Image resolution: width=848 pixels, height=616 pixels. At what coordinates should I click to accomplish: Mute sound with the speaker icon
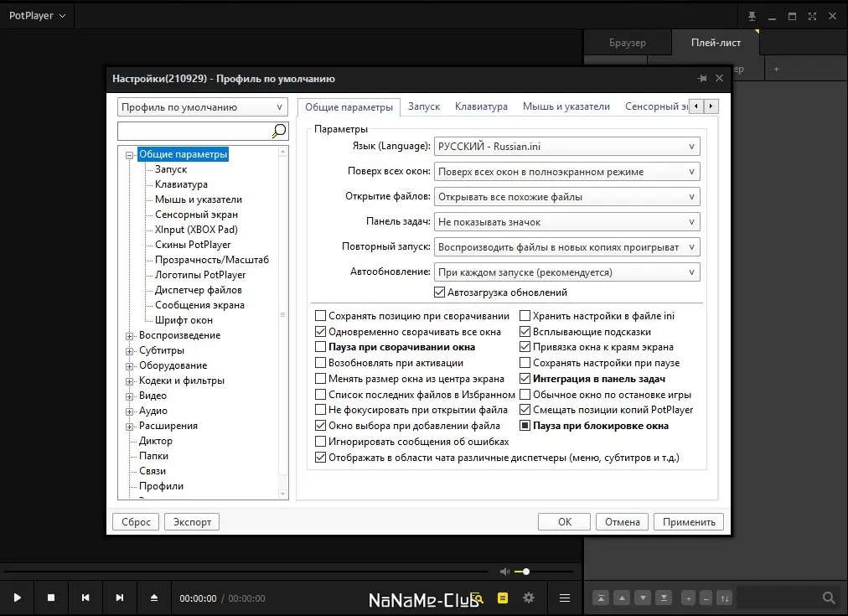[x=504, y=572]
